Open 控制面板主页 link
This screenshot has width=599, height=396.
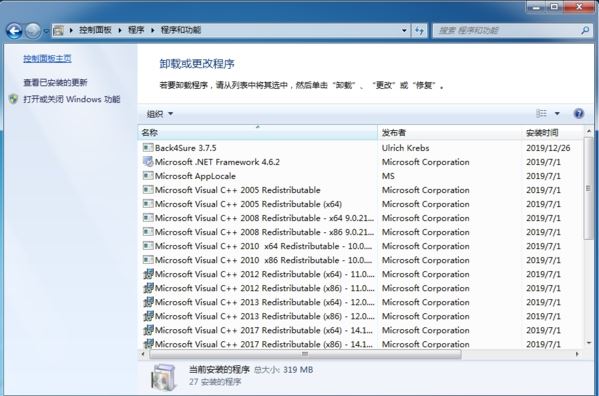tap(47, 58)
